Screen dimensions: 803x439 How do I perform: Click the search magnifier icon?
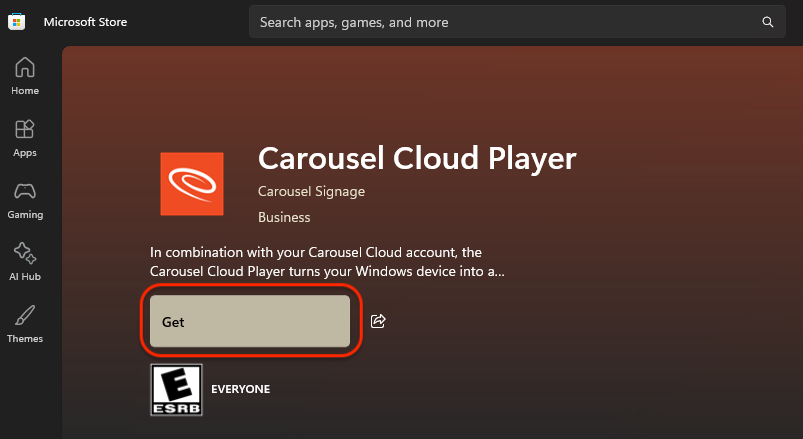[767, 22]
